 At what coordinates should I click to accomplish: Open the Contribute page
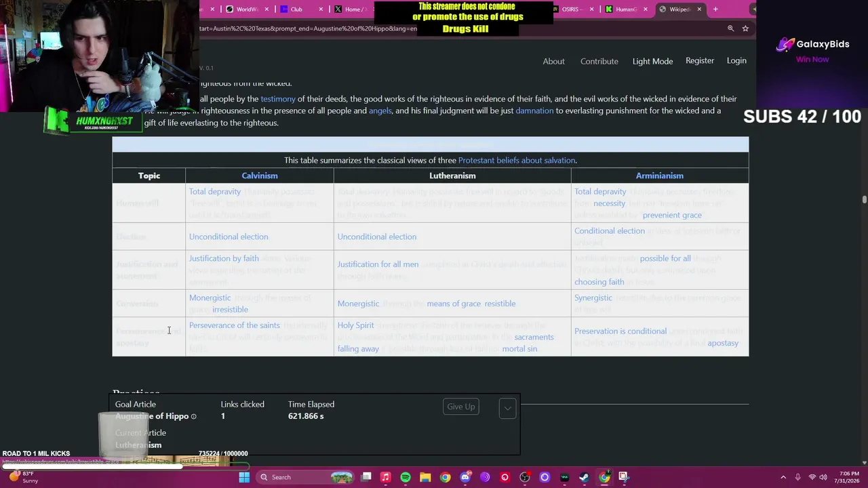[599, 61]
